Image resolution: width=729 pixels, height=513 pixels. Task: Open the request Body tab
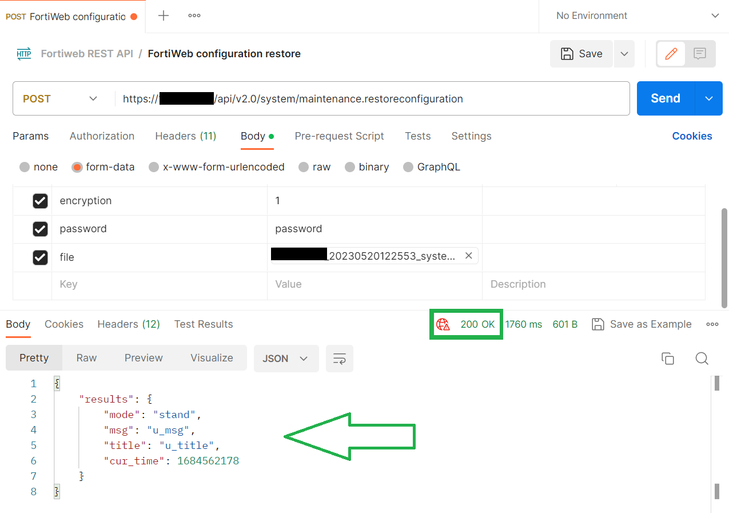[x=257, y=136]
